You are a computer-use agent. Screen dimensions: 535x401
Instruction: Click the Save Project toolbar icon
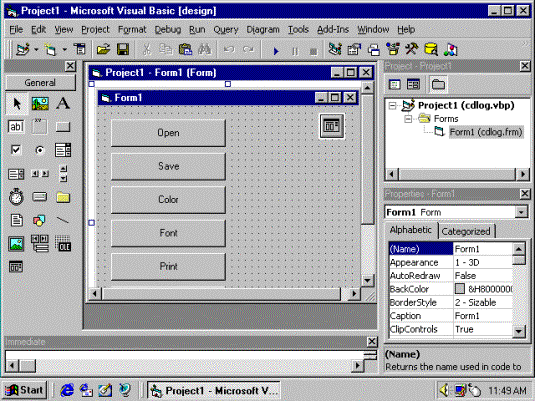tap(123, 50)
